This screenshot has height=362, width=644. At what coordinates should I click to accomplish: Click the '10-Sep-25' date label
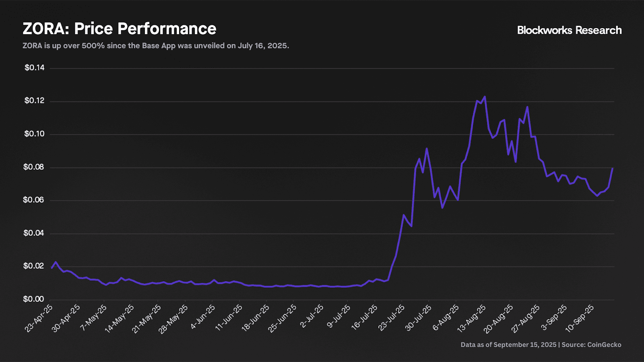(x=580, y=319)
